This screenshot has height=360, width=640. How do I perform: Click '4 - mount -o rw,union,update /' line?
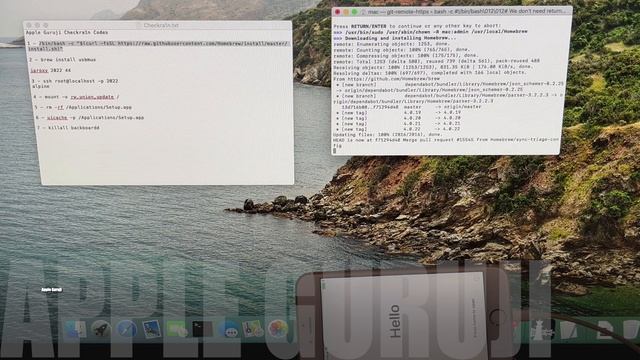tap(76, 97)
